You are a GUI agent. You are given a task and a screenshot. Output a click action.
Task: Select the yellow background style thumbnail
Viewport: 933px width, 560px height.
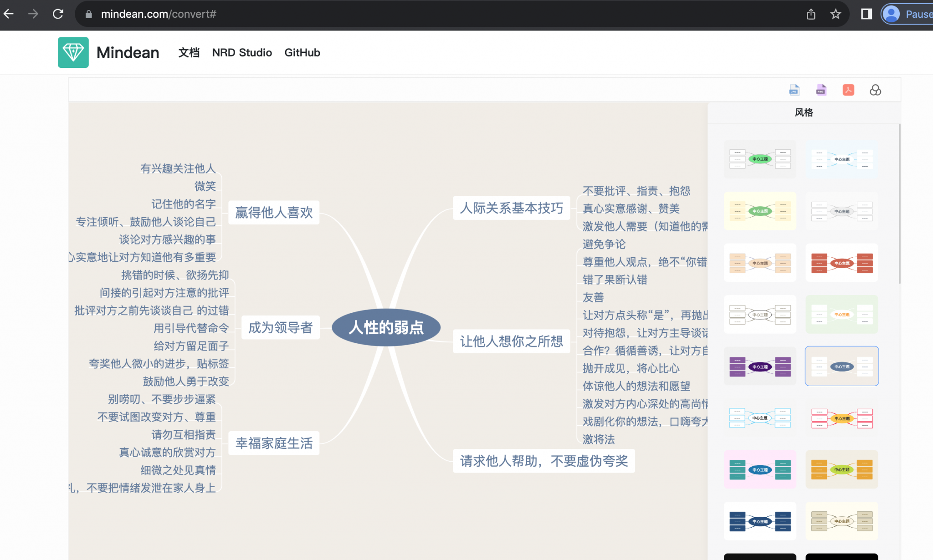(760, 211)
